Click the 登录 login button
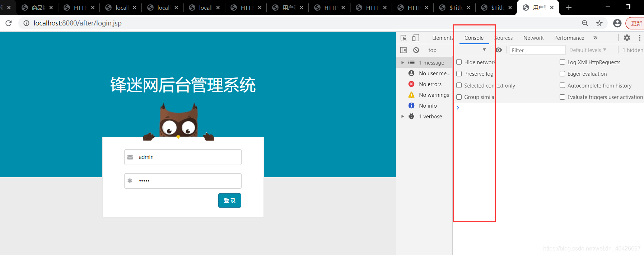644x255 pixels. coord(230,200)
